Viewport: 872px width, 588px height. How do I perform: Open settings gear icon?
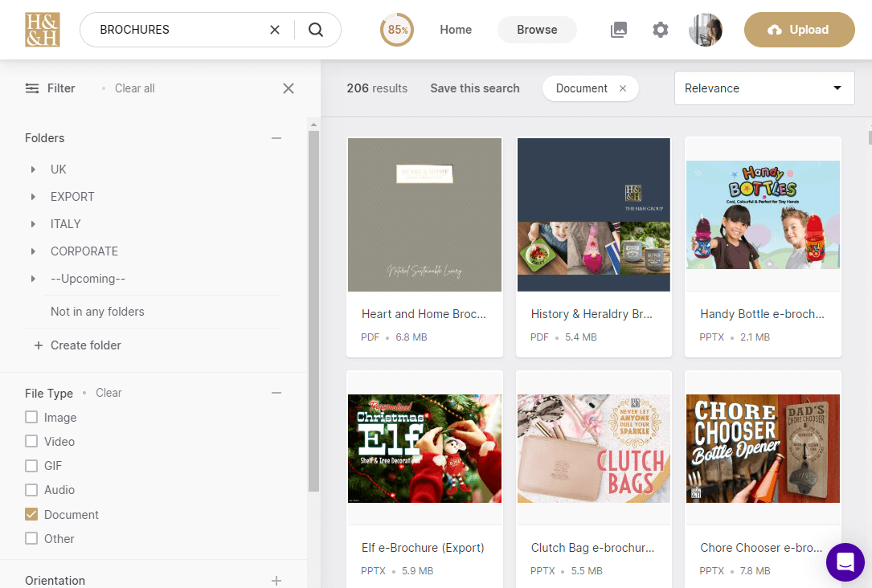tap(660, 30)
